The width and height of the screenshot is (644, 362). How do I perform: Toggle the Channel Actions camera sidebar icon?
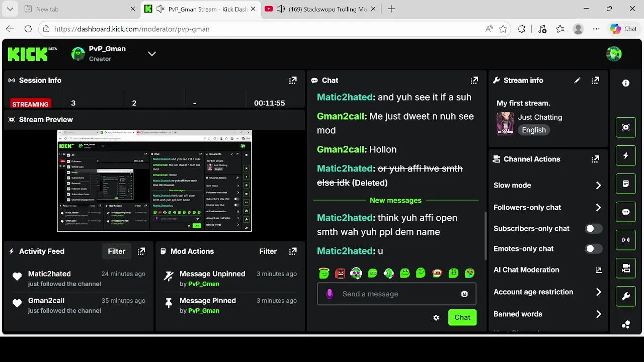coord(626,268)
